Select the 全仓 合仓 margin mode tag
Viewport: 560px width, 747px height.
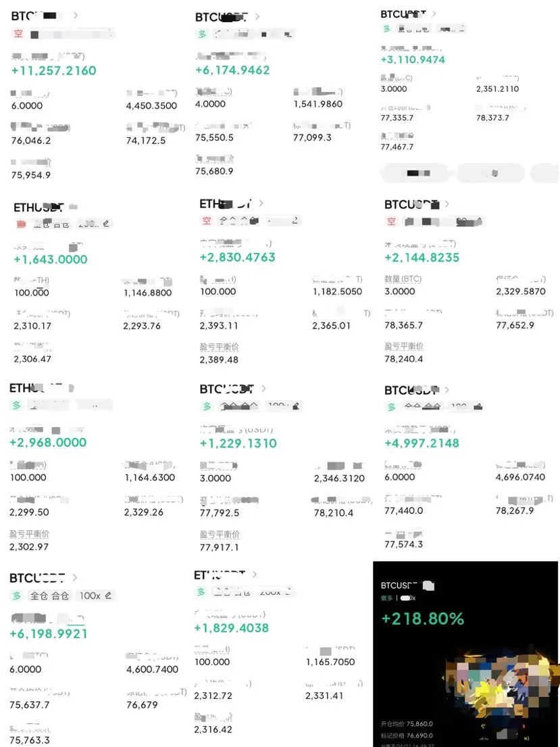coord(49,596)
